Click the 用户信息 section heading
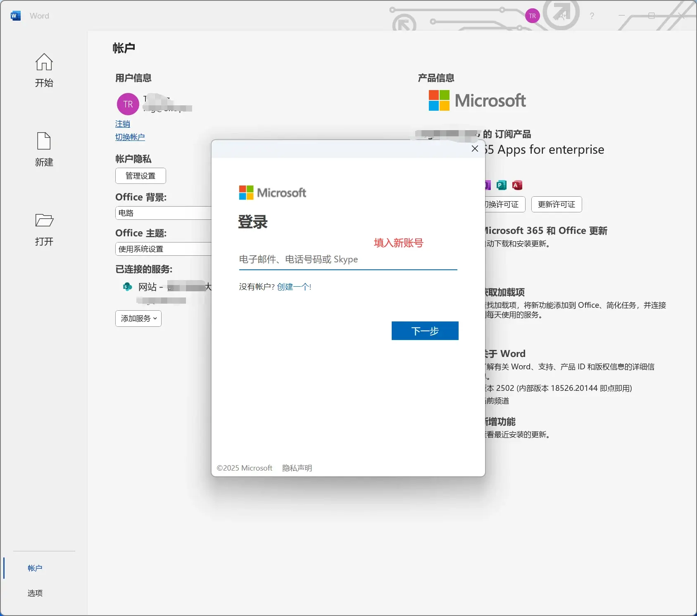Viewport: 697px width, 616px height. 133,78
